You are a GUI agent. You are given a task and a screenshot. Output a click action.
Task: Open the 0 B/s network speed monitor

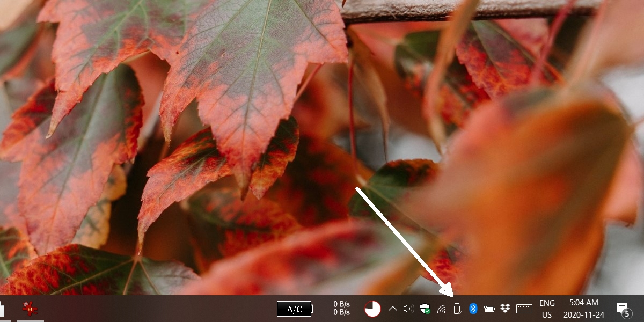pyautogui.click(x=342, y=309)
